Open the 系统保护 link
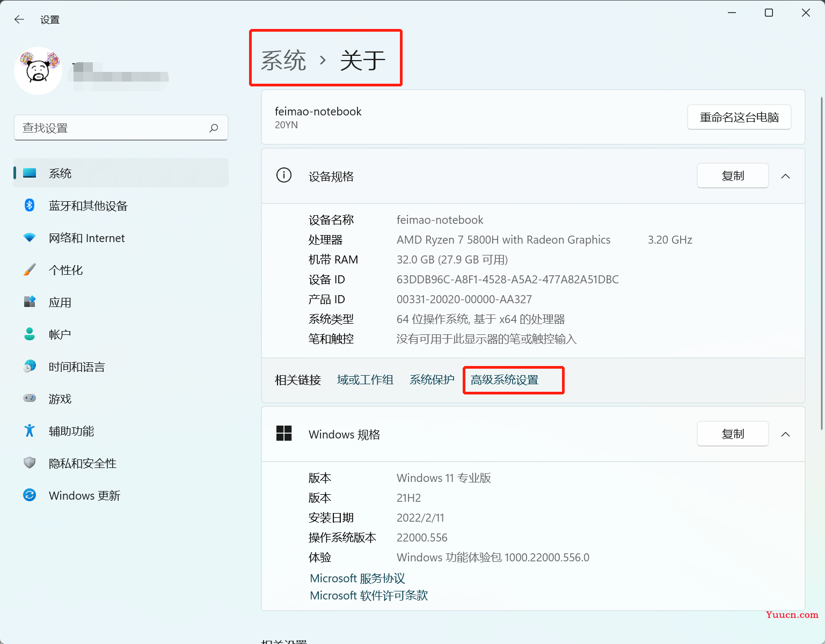Image resolution: width=825 pixels, height=644 pixels. click(x=432, y=380)
